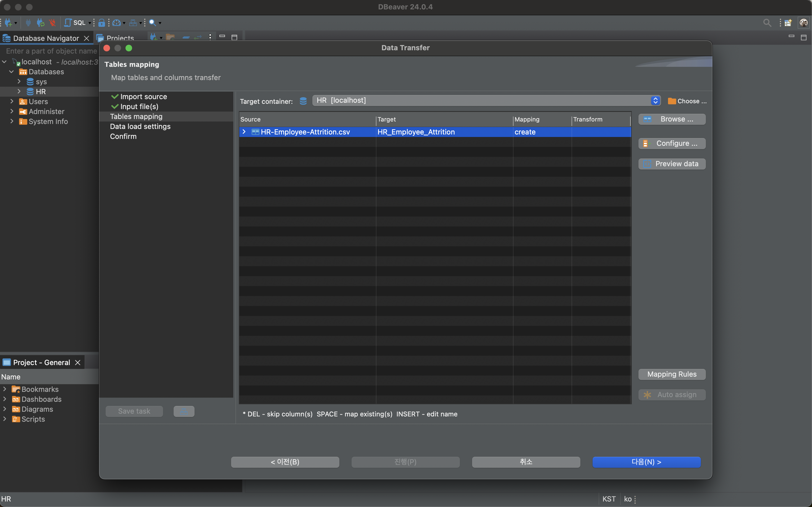This screenshot has width=812, height=507.
Task: Open the Target container HR dropdown
Action: point(655,101)
